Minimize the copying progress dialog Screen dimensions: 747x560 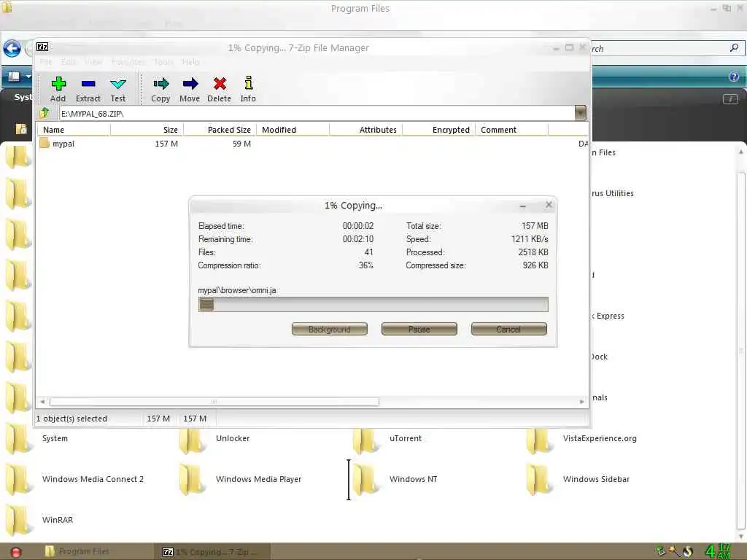(x=522, y=206)
